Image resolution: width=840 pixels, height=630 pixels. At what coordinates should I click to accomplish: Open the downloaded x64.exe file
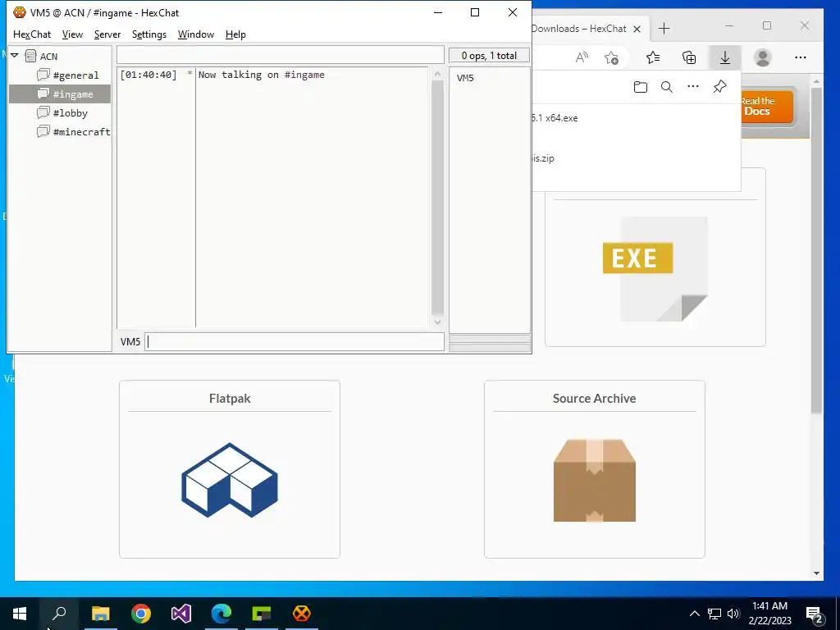pyautogui.click(x=555, y=118)
